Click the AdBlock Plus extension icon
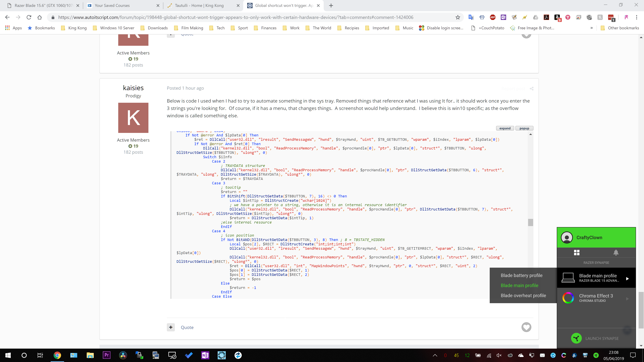 pyautogui.click(x=493, y=17)
